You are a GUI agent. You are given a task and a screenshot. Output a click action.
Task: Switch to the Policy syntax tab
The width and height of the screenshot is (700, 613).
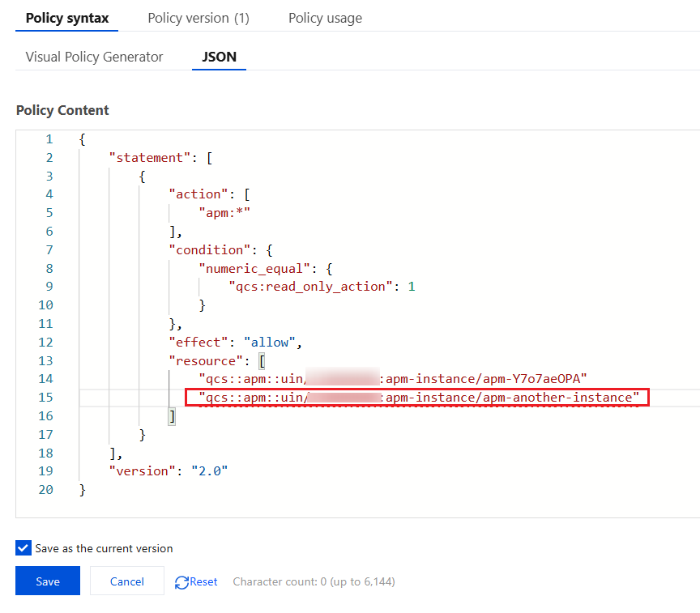pyautogui.click(x=67, y=18)
